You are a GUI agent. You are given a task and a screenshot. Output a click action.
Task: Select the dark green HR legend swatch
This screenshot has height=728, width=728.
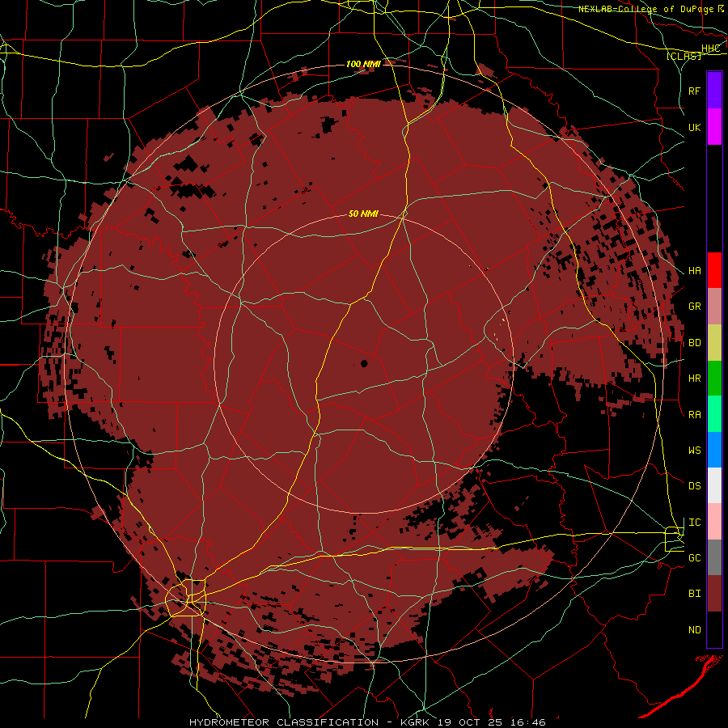pyautogui.click(x=714, y=379)
